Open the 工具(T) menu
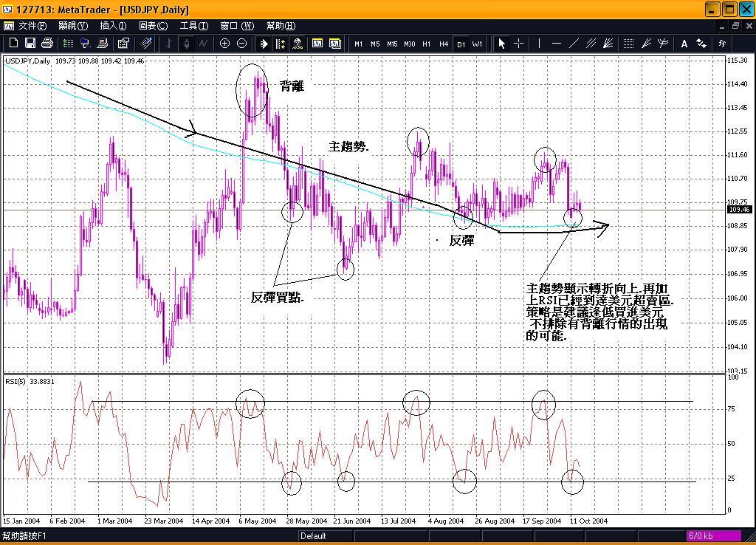 194,26
